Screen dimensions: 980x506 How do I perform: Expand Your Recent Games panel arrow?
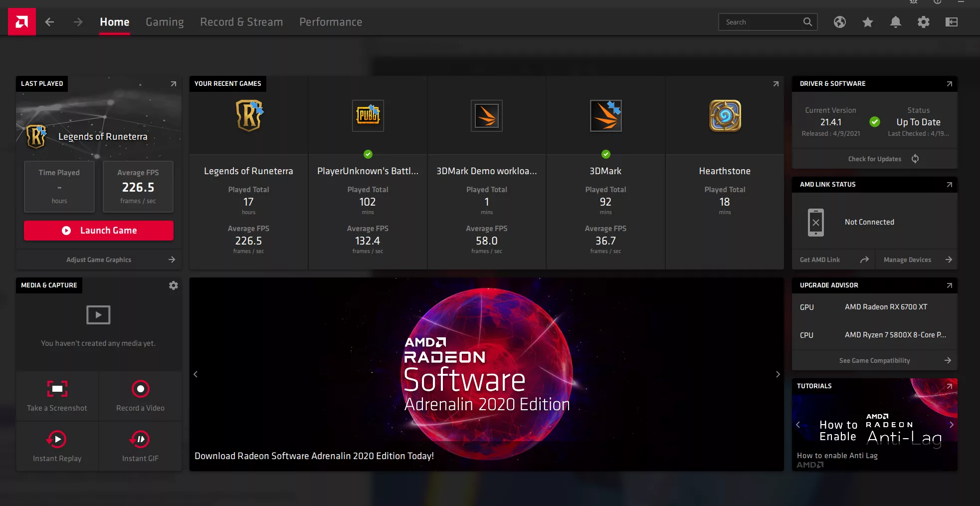pyautogui.click(x=776, y=84)
